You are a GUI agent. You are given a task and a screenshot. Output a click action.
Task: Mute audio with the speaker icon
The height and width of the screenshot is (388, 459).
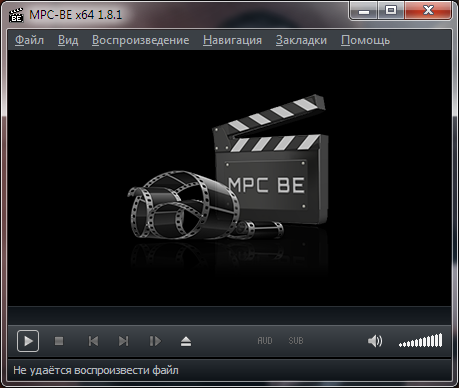375,341
